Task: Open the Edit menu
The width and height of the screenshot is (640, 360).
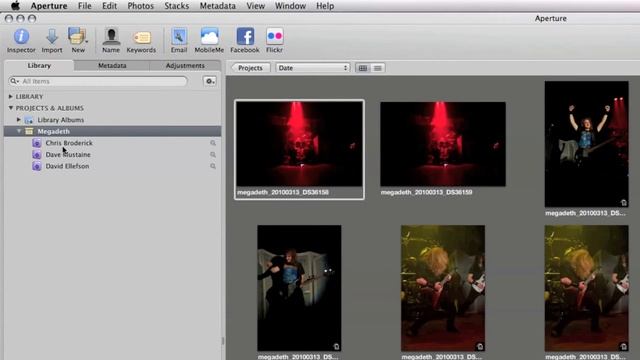Action: coord(109,6)
